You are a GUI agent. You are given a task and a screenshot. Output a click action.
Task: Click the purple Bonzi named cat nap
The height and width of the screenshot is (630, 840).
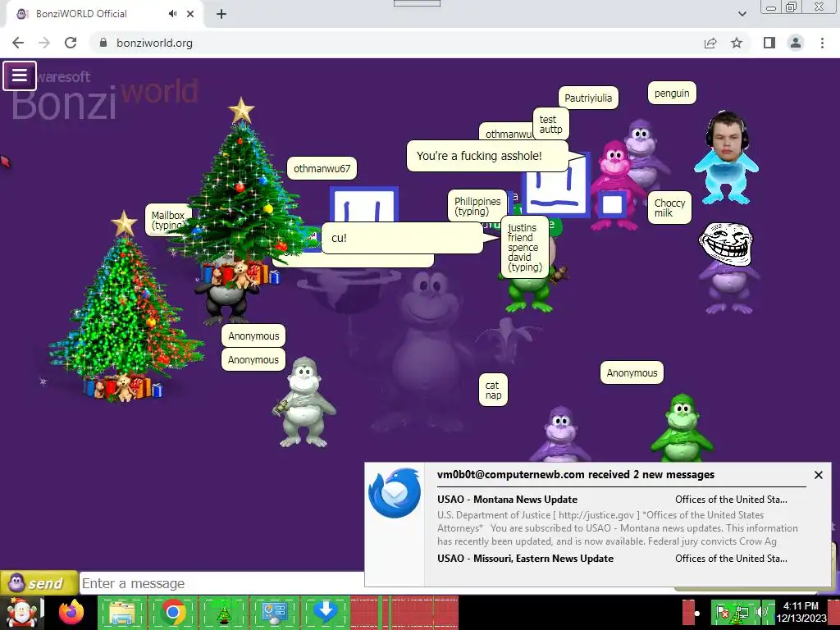coord(559,435)
